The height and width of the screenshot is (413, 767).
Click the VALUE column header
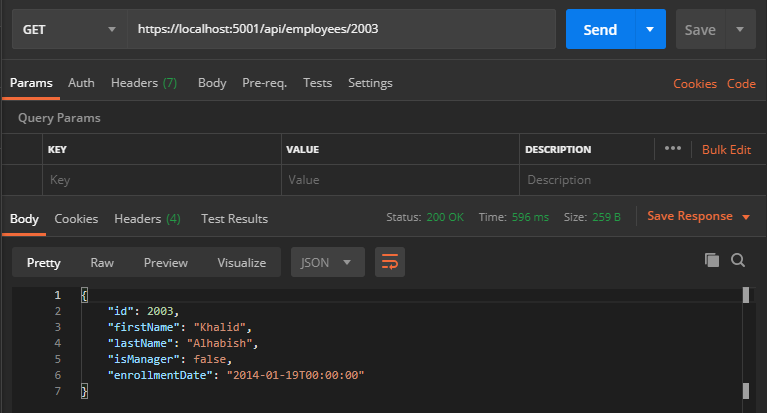(x=303, y=150)
